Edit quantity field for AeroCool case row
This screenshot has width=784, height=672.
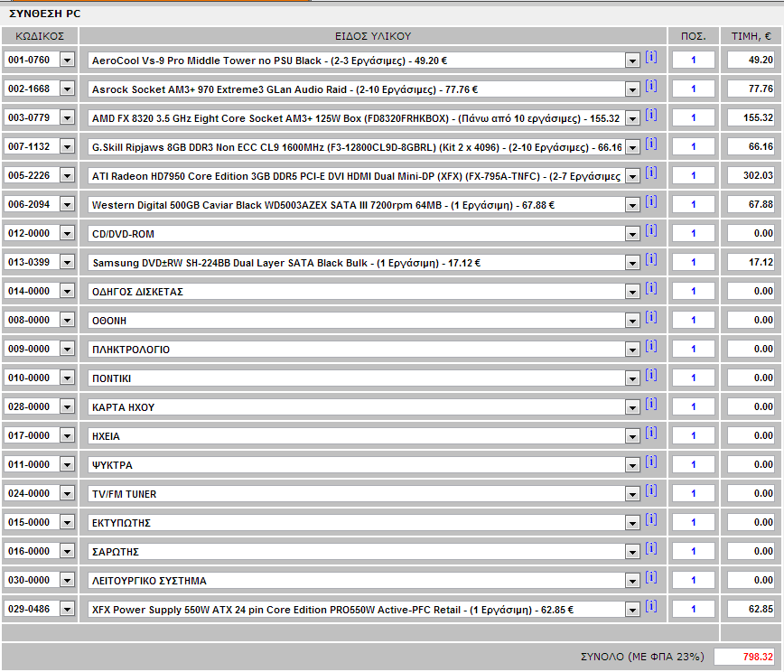pos(694,60)
